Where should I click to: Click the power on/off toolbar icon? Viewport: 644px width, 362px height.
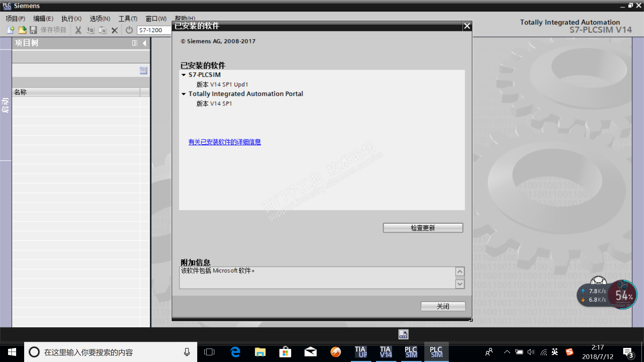tap(129, 30)
